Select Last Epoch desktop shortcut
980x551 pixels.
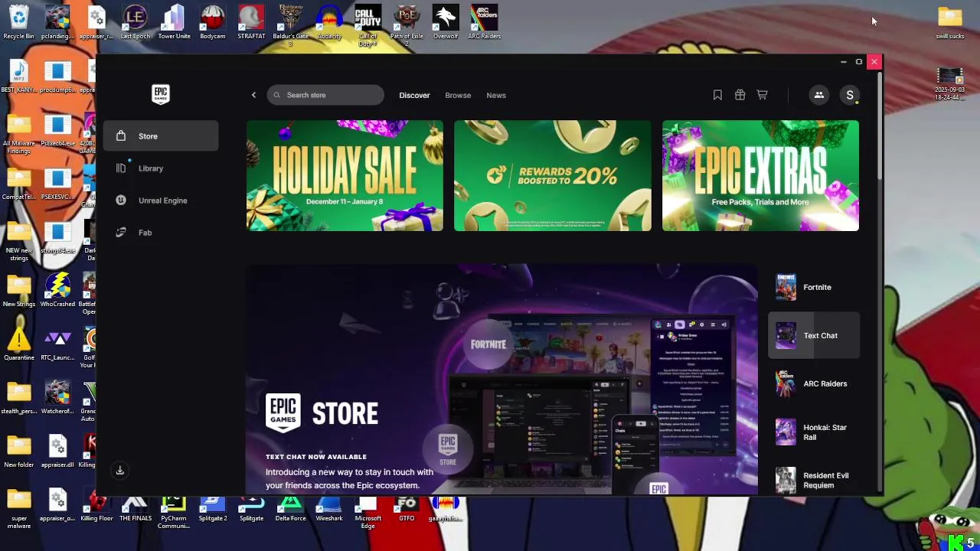tap(136, 21)
